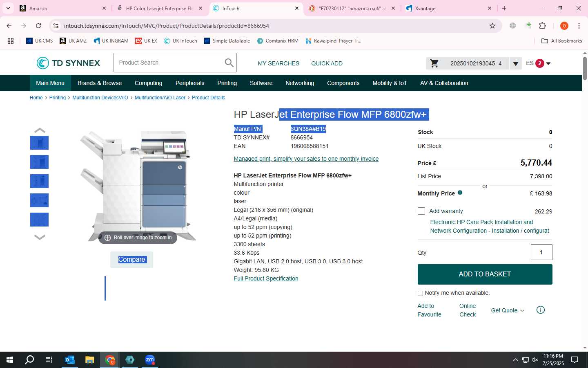
Task: Switch to HP Color Laserjet Enterprise tab
Action: (x=160, y=8)
